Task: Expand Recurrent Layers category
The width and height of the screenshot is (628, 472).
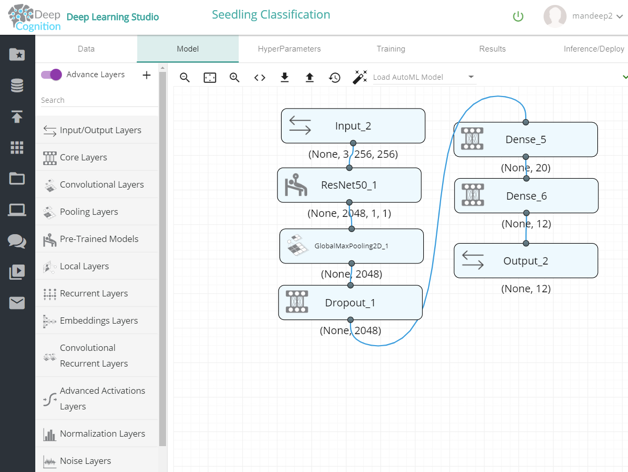Action: click(x=97, y=294)
